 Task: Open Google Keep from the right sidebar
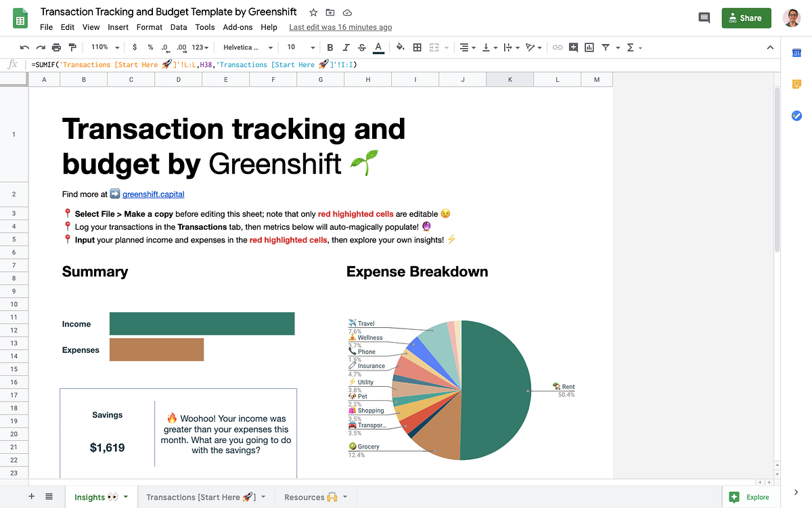pyautogui.click(x=796, y=84)
